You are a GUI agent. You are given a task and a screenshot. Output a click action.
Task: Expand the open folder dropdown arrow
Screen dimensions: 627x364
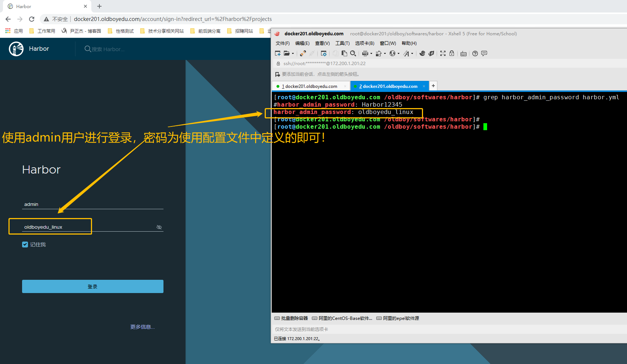click(x=293, y=54)
